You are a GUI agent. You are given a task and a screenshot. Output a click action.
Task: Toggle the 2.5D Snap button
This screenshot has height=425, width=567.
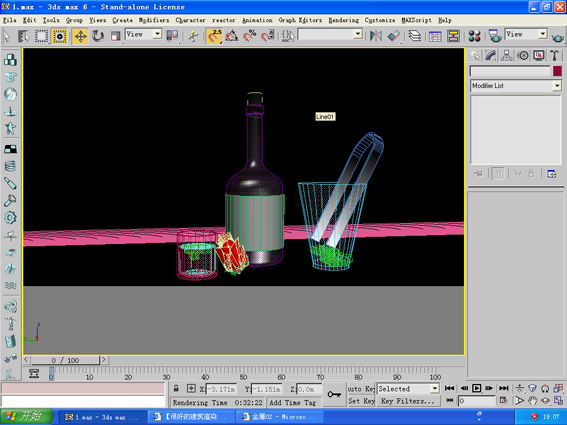click(x=214, y=36)
